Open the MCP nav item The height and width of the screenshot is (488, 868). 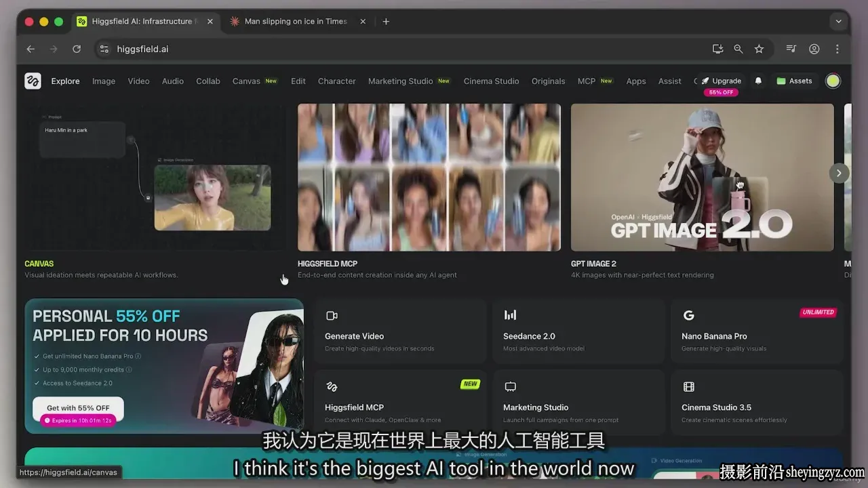point(587,81)
